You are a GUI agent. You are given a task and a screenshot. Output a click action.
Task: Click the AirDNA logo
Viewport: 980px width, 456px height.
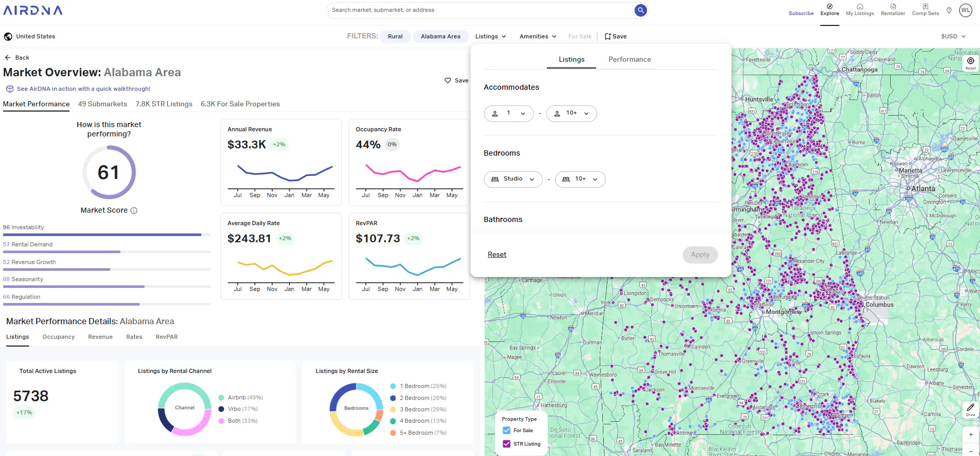[x=33, y=10]
